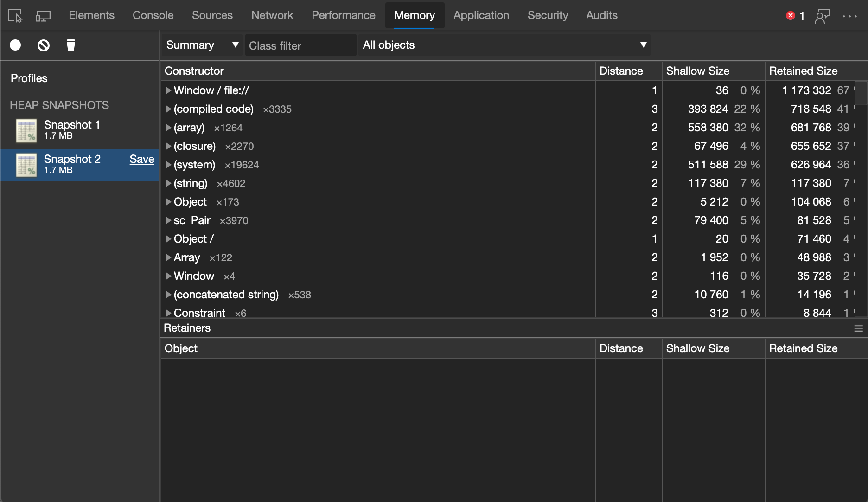Click the trash collect garbage icon
Viewport: 868px width, 502px height.
pos(71,45)
